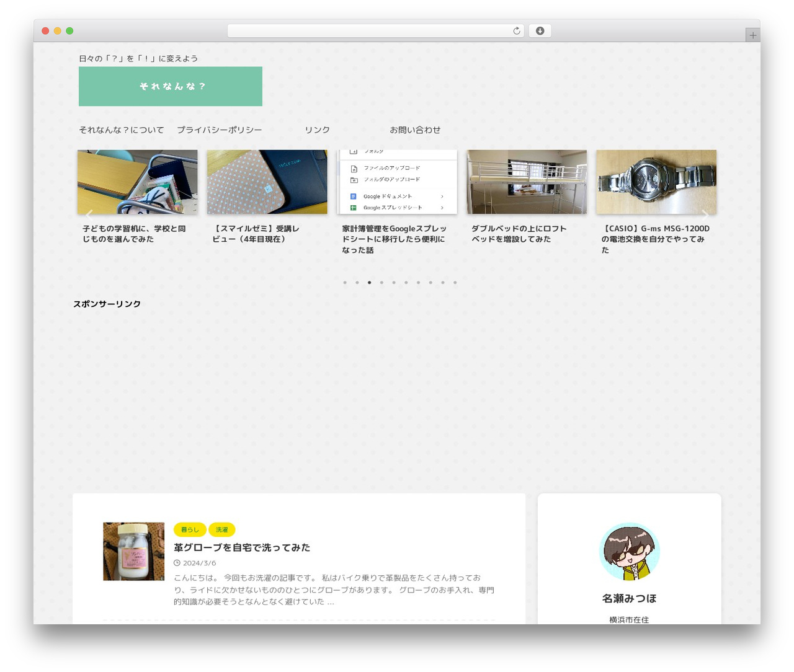Viewport: 794px width, 672px height.
Task: Click the author name 名瀬みつほ
Action: 630,598
